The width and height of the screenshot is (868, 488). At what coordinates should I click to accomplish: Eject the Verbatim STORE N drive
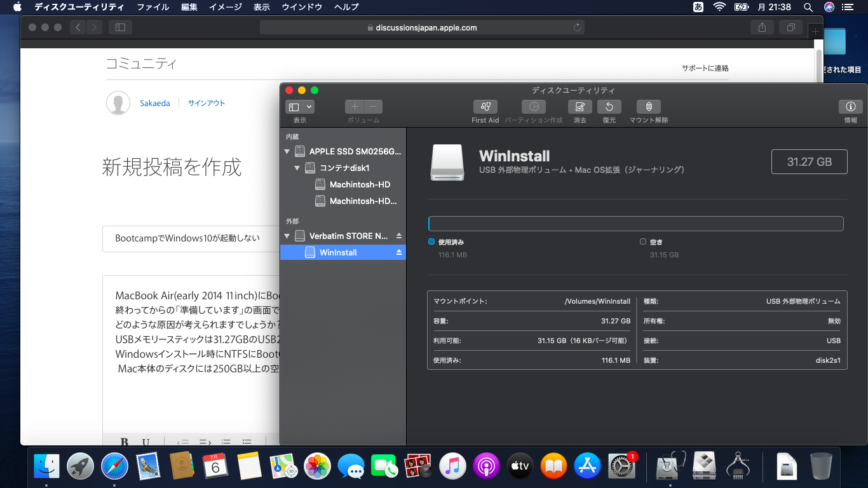click(x=399, y=236)
